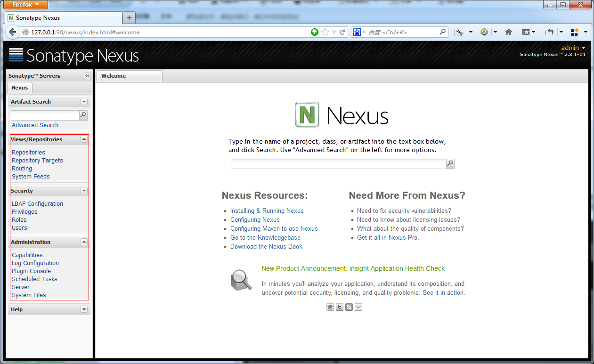Click the Firefox Home toolbar icon
Viewport: 594px width, 364px height.
[x=508, y=32]
